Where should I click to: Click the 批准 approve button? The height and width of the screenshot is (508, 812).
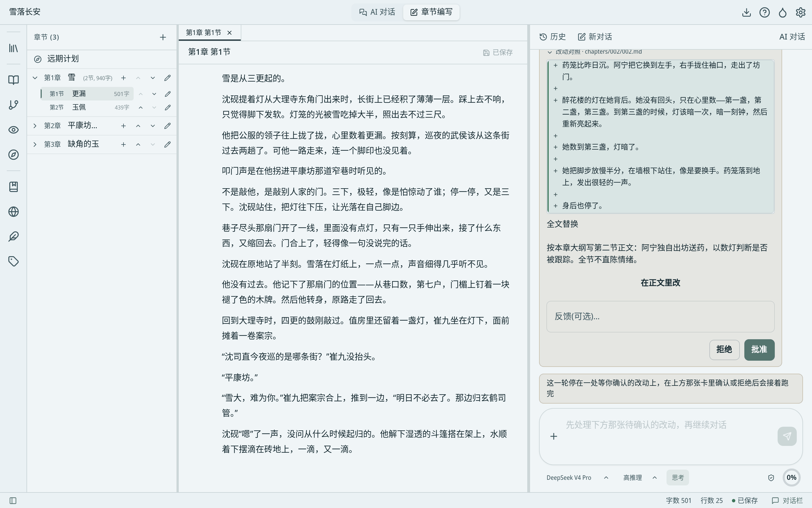[x=759, y=349]
